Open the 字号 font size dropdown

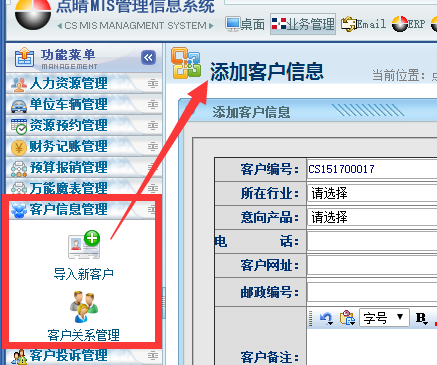click(x=384, y=318)
